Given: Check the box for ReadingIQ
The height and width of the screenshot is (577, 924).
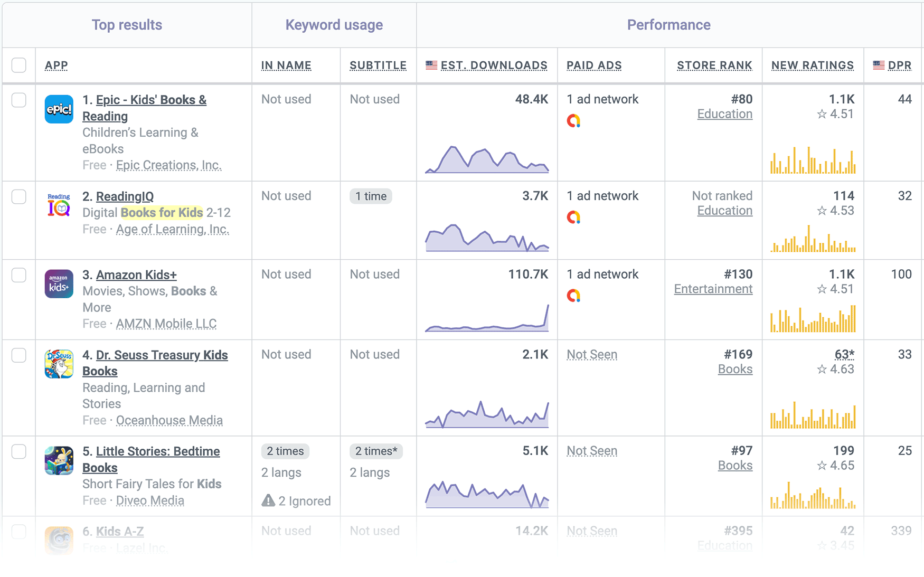Looking at the screenshot, I should (19, 196).
